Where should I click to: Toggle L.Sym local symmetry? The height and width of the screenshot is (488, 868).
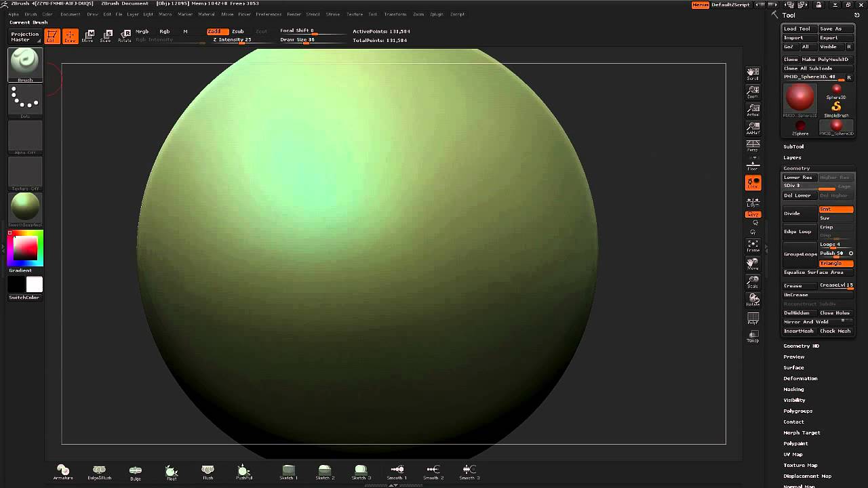pos(753,202)
